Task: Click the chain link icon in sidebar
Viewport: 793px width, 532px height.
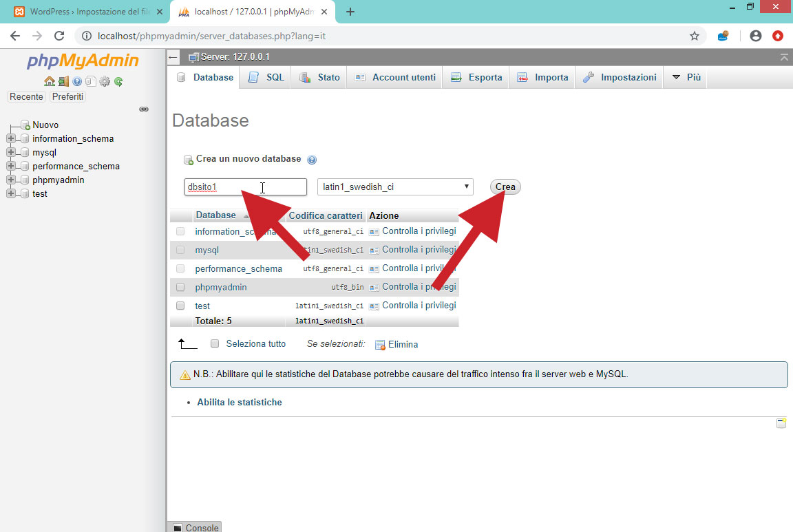Action: (144, 109)
